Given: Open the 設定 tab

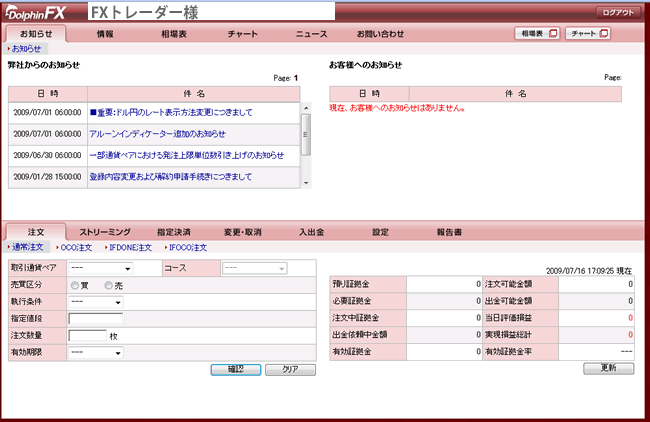Looking at the screenshot, I should [x=380, y=232].
